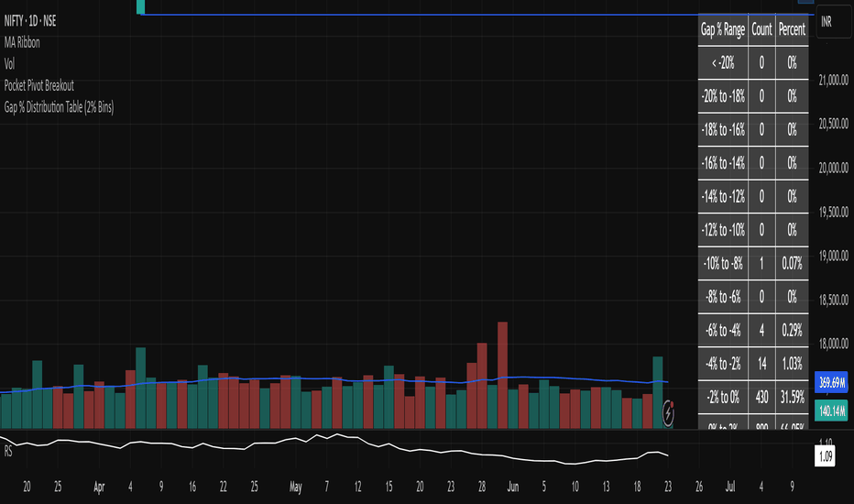The image size is (854, 504).
Task: Click the 19,000.00 price axis label
Action: pyautogui.click(x=833, y=256)
